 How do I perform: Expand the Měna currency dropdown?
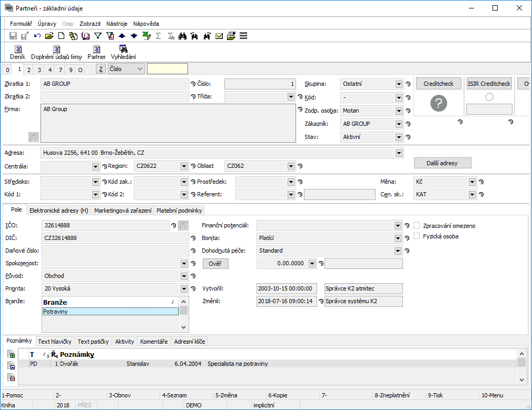point(472,182)
